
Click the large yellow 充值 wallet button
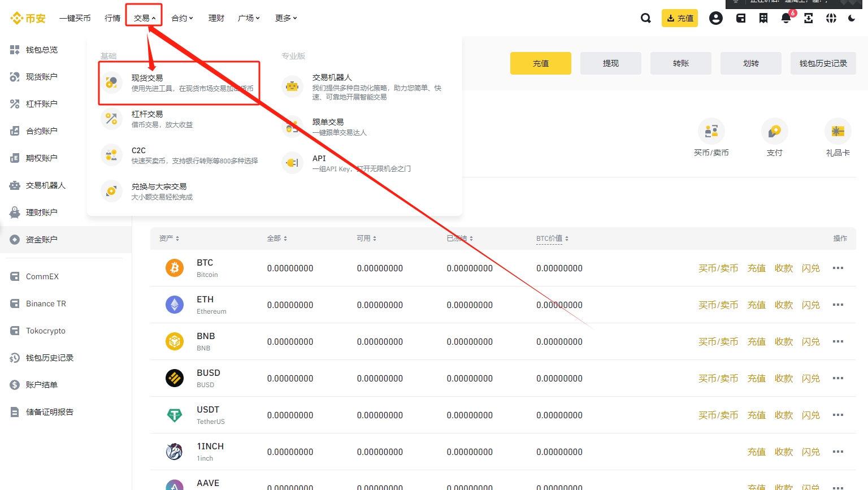541,63
